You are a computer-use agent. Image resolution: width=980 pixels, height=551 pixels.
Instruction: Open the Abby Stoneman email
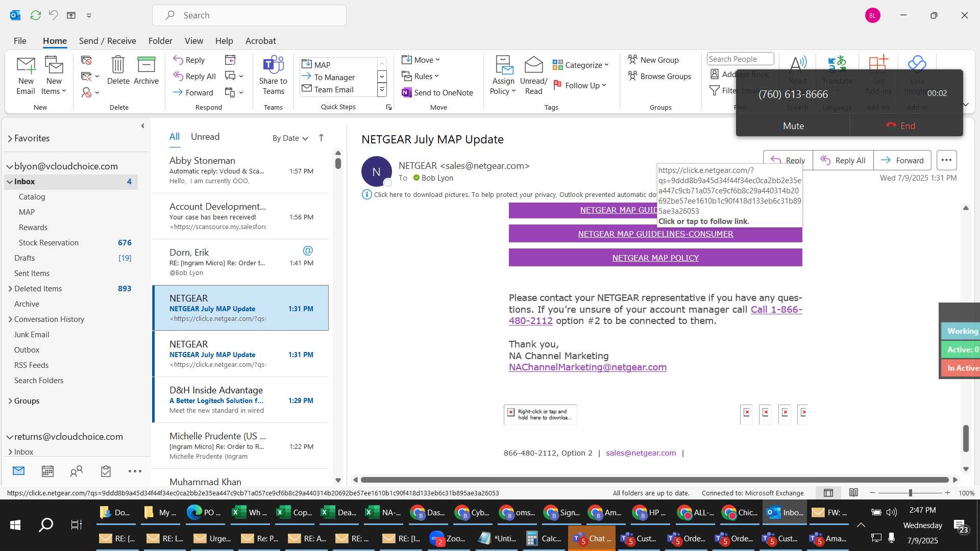coord(241,170)
